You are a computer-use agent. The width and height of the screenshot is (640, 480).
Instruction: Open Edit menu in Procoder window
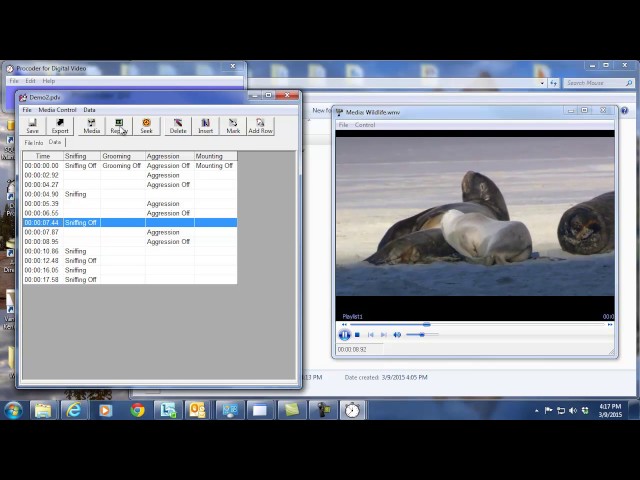[30, 81]
